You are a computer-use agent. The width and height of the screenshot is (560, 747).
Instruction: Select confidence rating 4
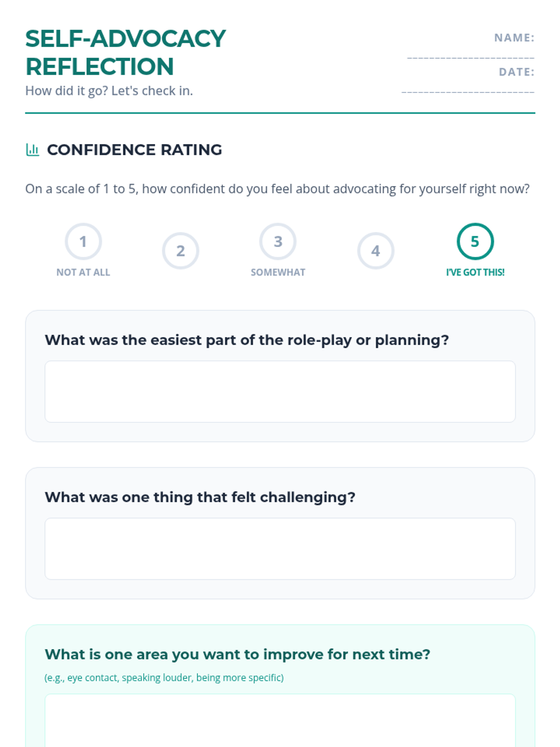[x=376, y=251]
